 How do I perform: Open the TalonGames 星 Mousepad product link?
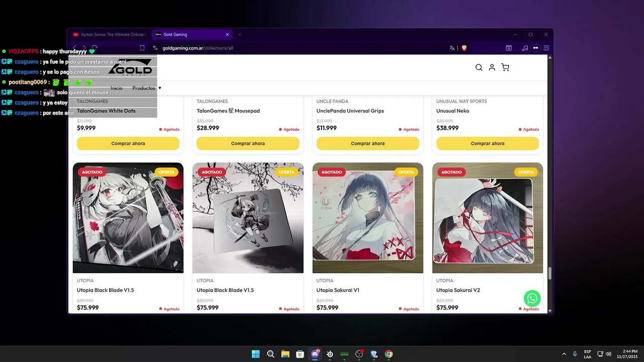pos(228,111)
